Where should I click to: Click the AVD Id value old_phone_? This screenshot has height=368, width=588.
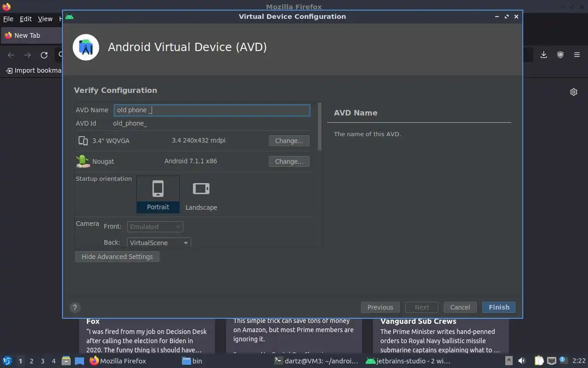click(130, 123)
